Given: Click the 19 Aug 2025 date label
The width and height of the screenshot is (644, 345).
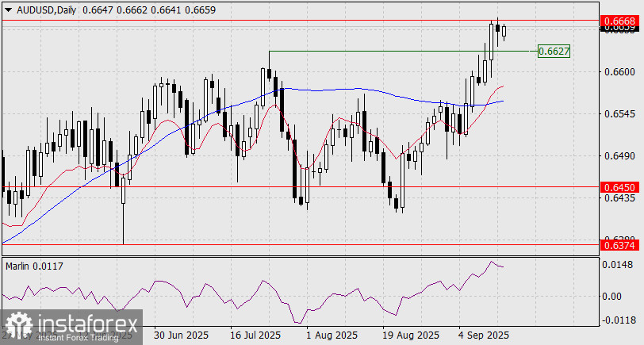Looking at the screenshot, I should 410,335.
